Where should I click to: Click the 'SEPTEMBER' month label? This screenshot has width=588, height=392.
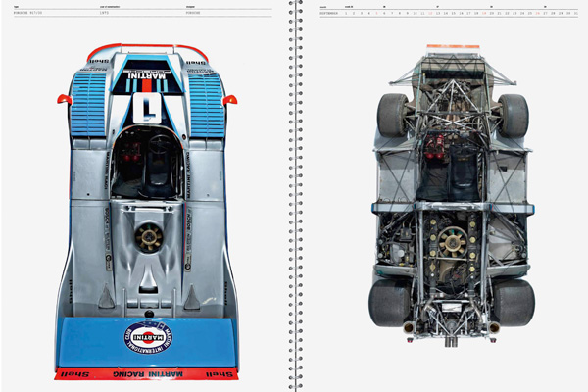tap(329, 13)
